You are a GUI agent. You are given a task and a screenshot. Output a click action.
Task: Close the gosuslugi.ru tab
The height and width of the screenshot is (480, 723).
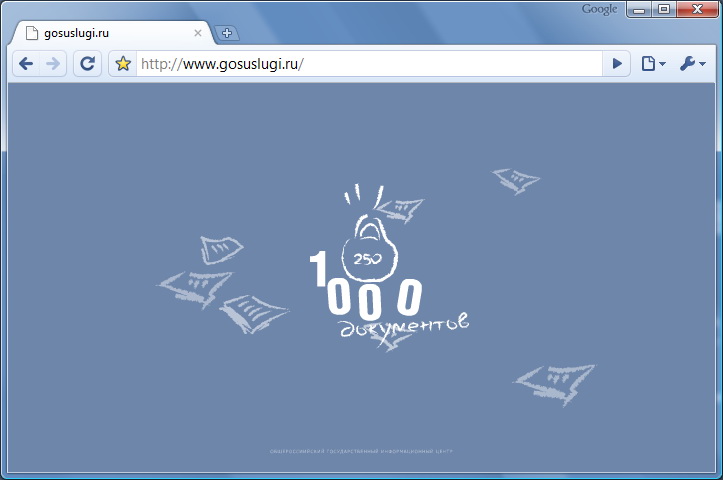click(x=197, y=33)
